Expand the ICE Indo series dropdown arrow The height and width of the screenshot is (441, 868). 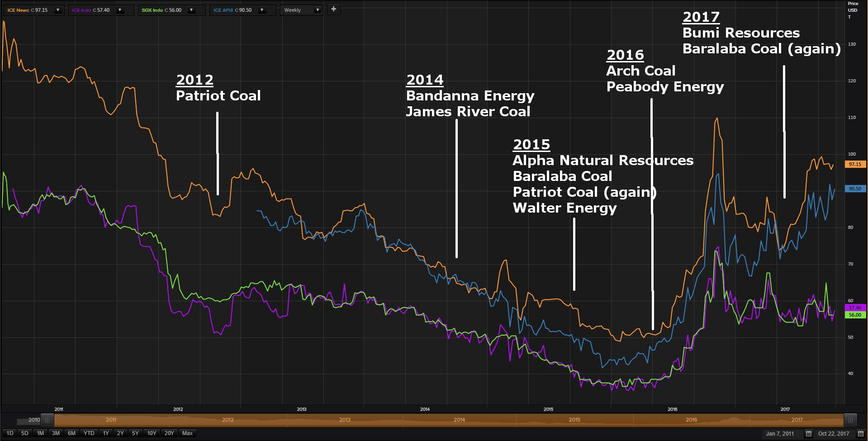tap(120, 10)
